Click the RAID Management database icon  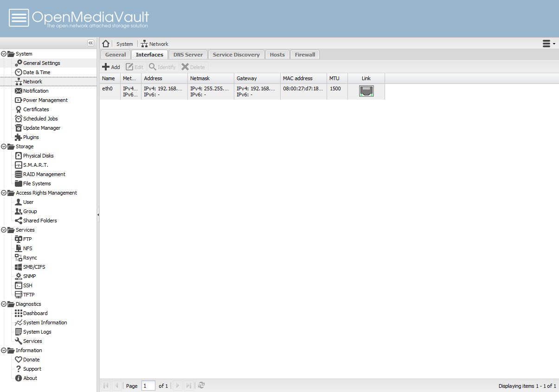click(19, 174)
